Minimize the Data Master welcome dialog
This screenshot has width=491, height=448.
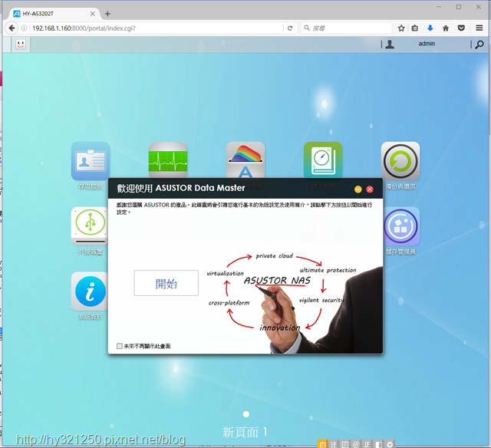pyautogui.click(x=358, y=189)
